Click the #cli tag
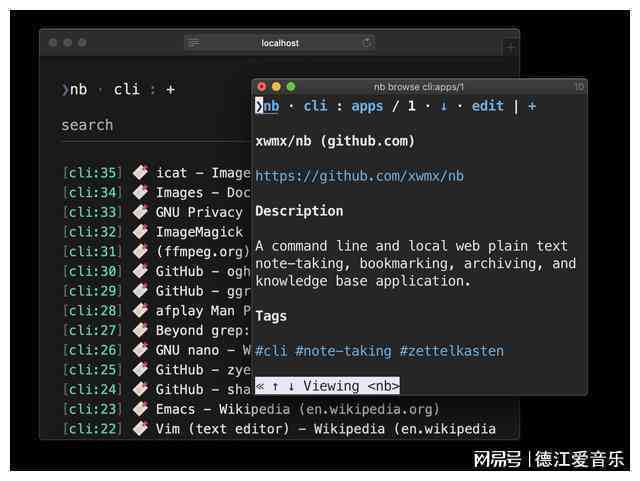 click(271, 351)
